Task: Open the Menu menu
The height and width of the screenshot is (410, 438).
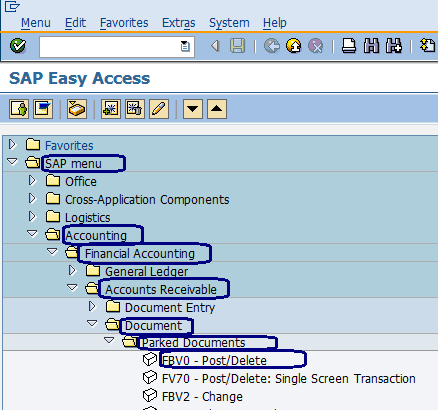Action: (36, 23)
